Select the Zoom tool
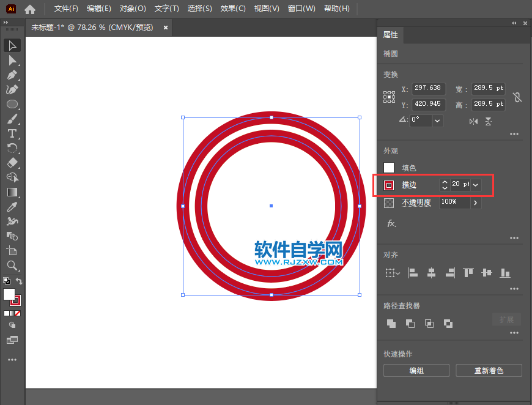532x405 pixels. [13, 266]
